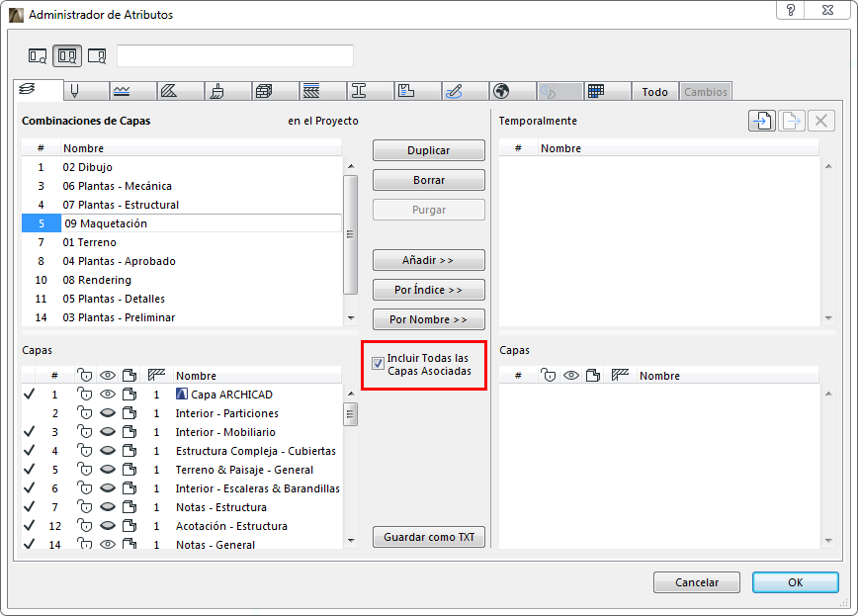
Task: Open the help question-mark button
Action: point(791,10)
